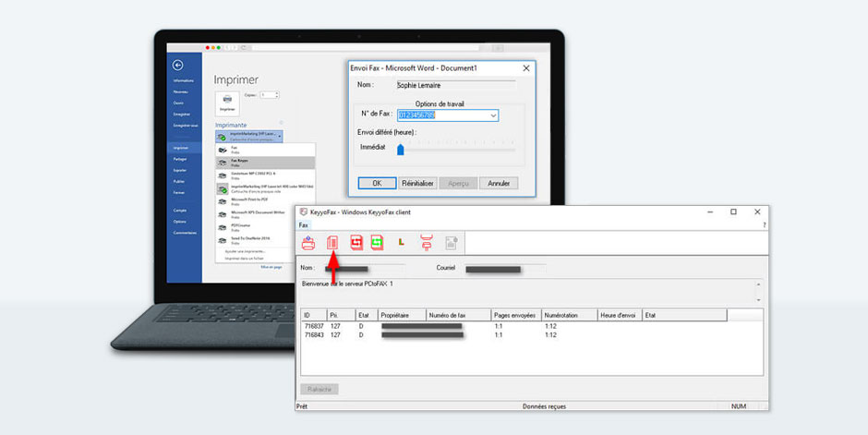The height and width of the screenshot is (435, 868).
Task: Click the green-arrows document icon in KeyyoFax toolbar
Action: pyautogui.click(x=377, y=242)
